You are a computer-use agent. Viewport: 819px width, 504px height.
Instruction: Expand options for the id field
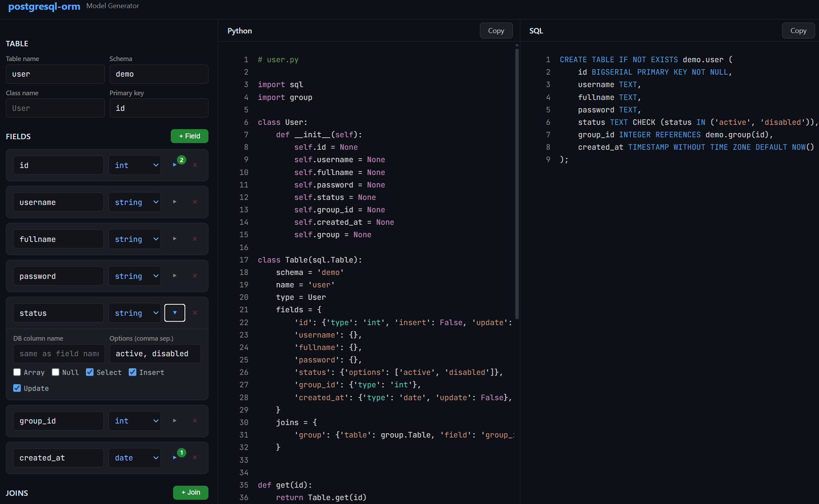(x=175, y=165)
